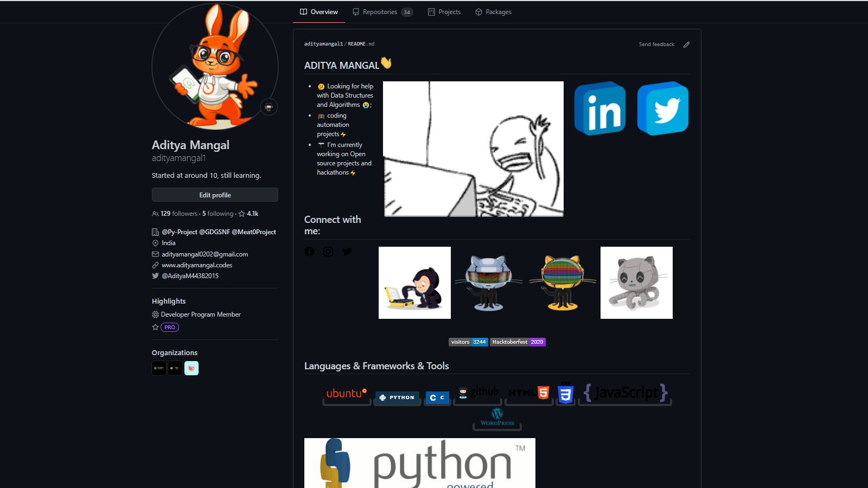This screenshot has height=488, width=868.
Task: Open www.adityamangal.codes website link
Action: tap(197, 265)
